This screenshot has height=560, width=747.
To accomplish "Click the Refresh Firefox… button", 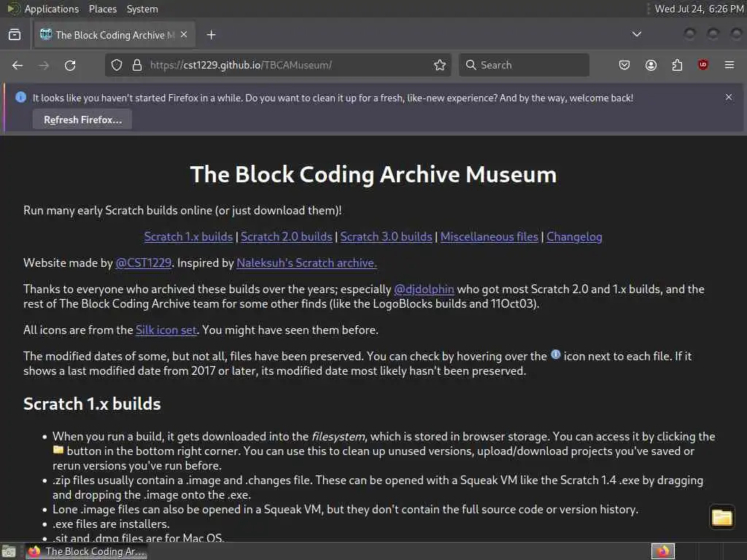I will 82,120.
